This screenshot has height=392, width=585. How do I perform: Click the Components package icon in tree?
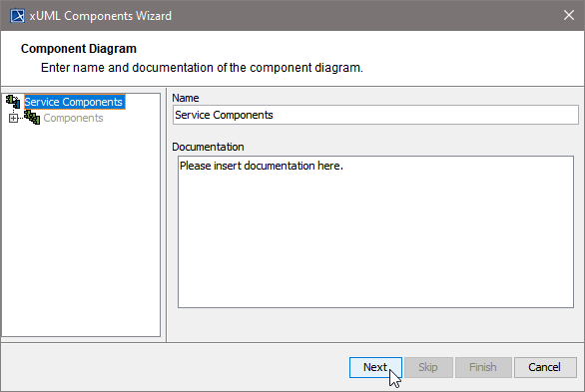point(32,118)
